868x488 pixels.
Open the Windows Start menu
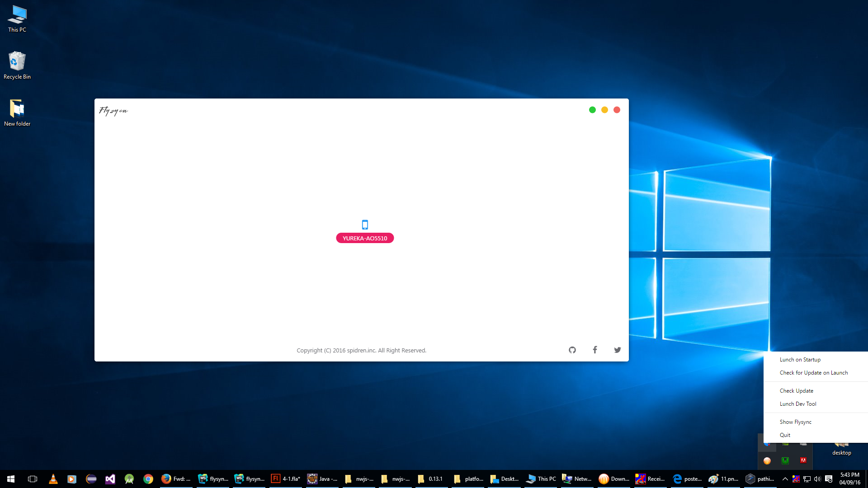click(x=11, y=479)
